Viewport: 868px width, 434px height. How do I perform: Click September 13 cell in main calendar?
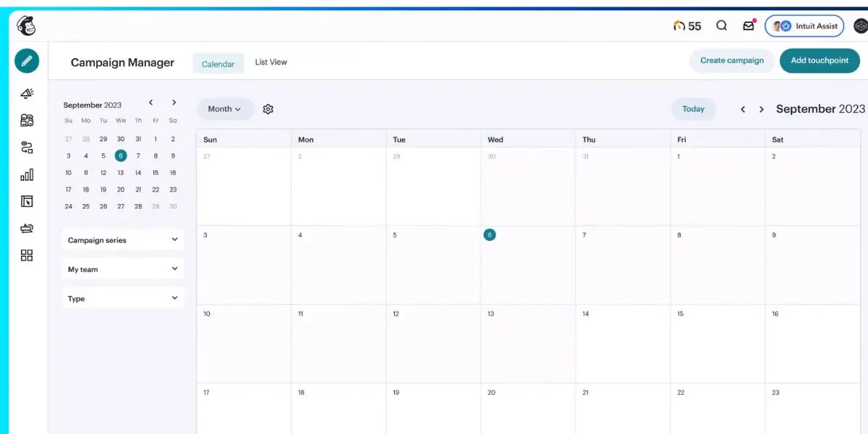[528, 344]
